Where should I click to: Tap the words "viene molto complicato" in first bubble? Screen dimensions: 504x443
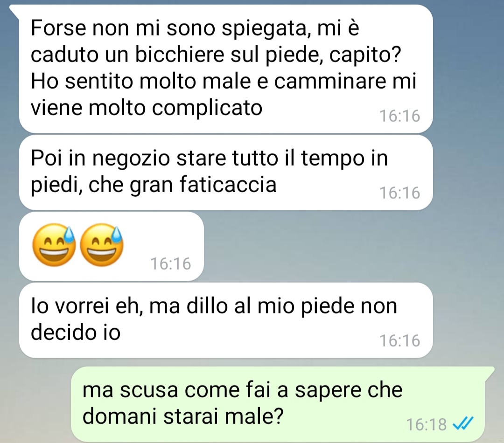click(x=147, y=108)
